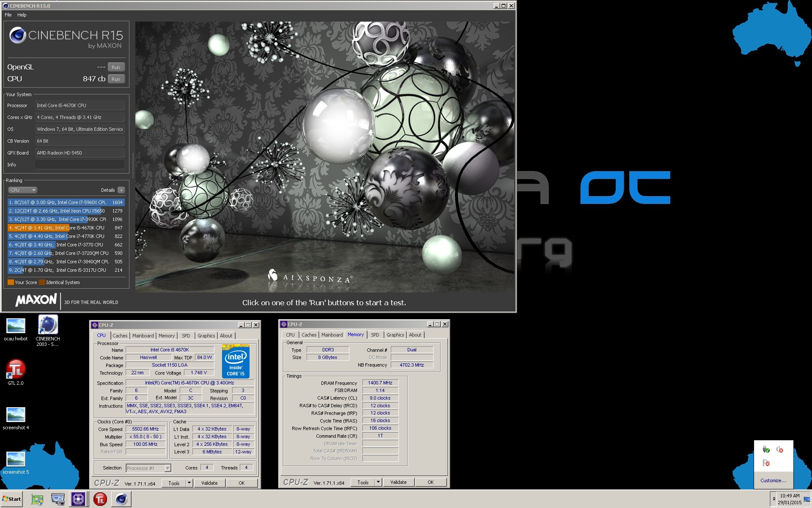
Task: Click the DRAM Frequency value 1400.7 MHz
Action: pos(380,383)
